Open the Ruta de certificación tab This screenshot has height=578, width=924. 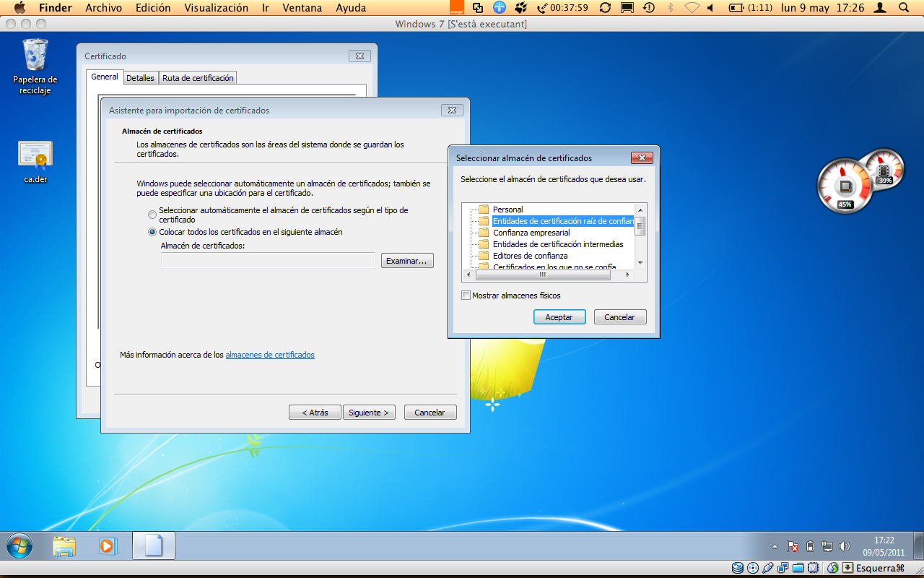[x=198, y=78]
